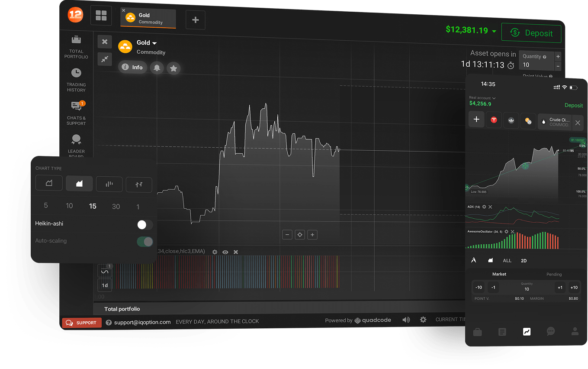Click the Quantity input field showing 10
The width and height of the screenshot is (588, 369).
(x=536, y=65)
